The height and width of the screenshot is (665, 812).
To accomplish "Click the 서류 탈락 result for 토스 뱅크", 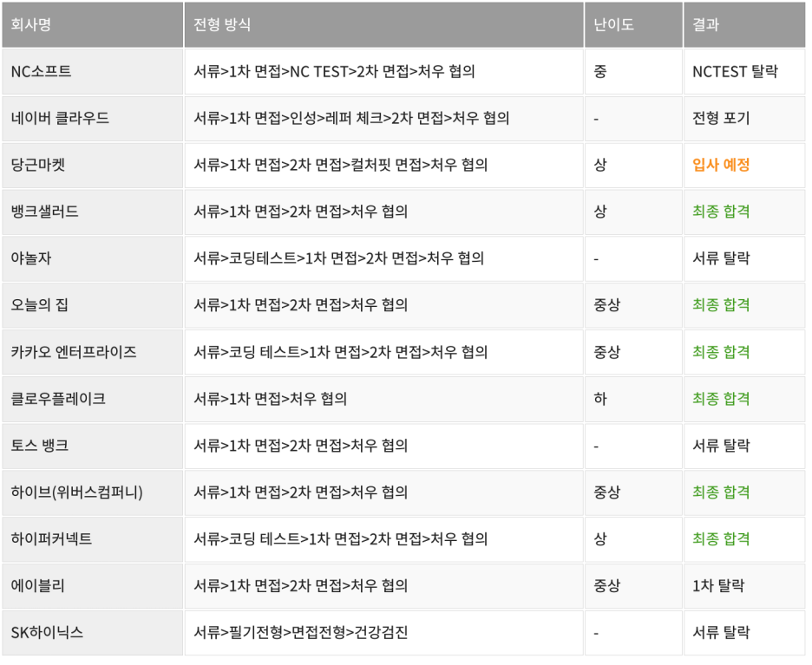I will point(717,445).
